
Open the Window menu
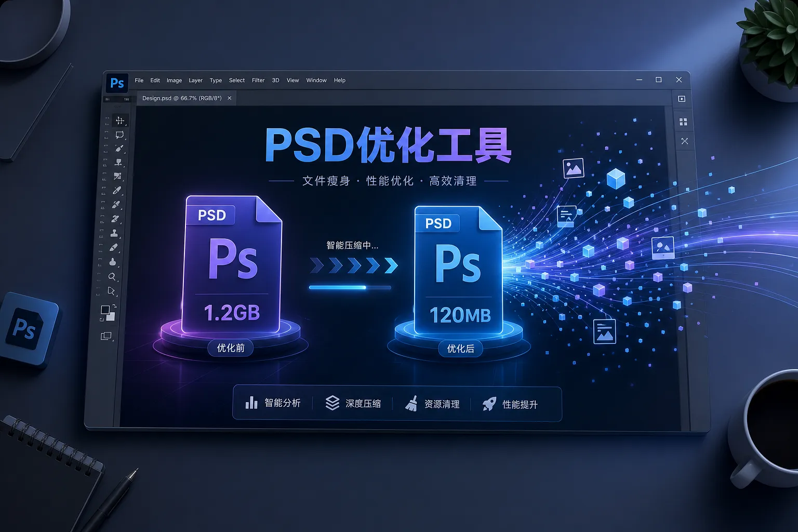[316, 81]
